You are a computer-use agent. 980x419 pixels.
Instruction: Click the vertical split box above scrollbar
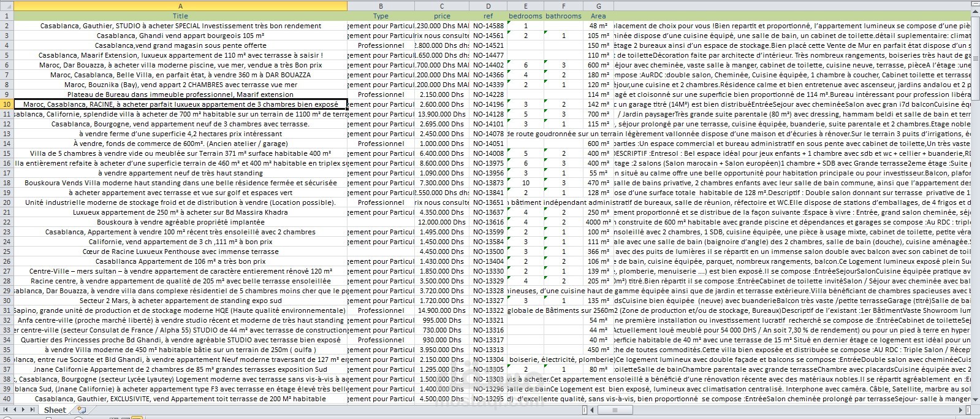coord(975,3)
